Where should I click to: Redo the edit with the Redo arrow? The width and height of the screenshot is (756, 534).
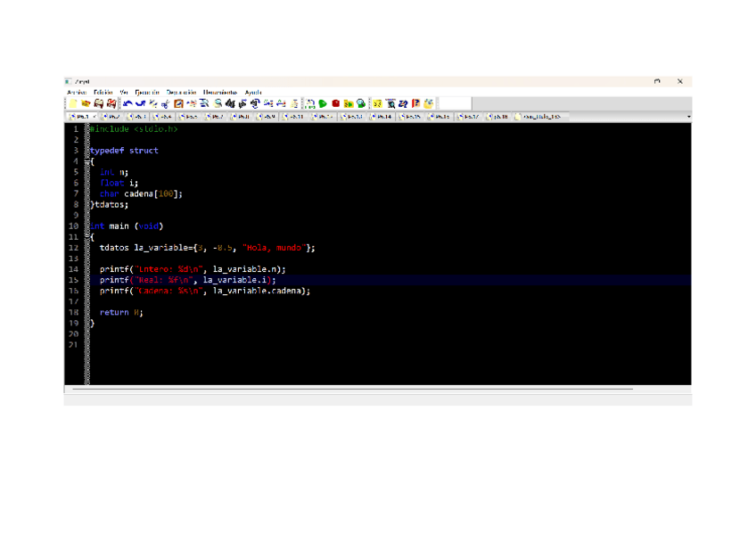[141, 104]
